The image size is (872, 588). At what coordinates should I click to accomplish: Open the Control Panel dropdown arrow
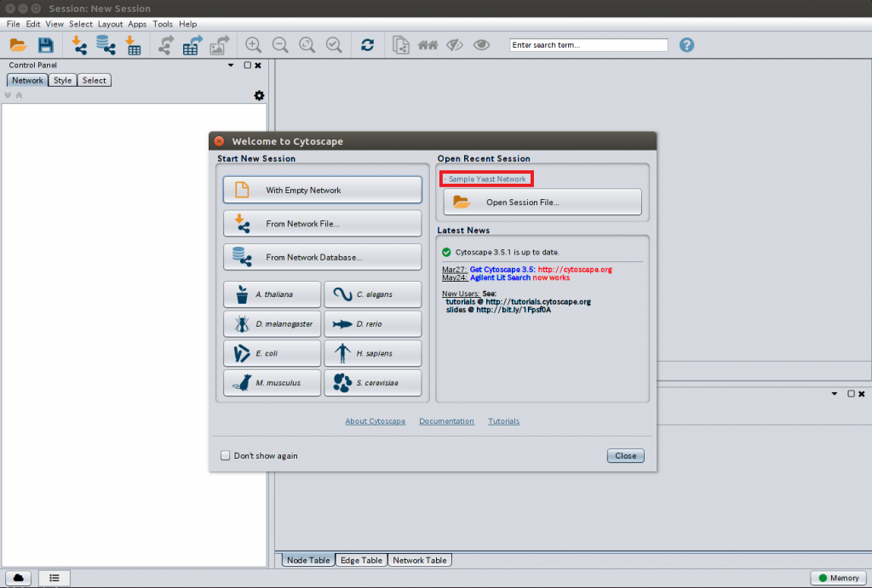pyautogui.click(x=231, y=65)
